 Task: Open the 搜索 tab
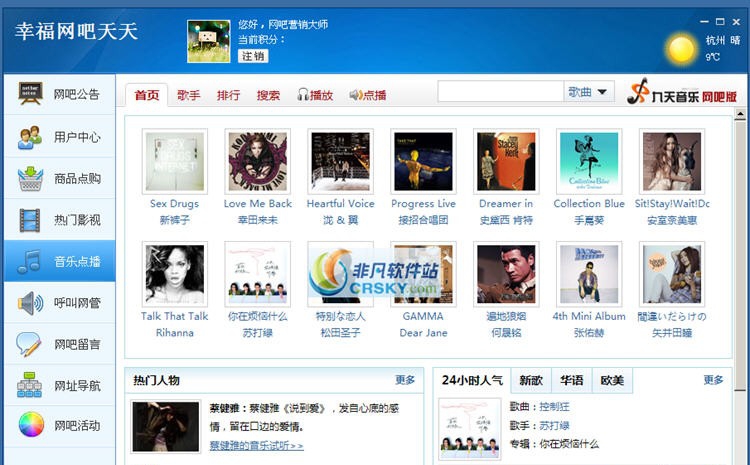coord(268,95)
